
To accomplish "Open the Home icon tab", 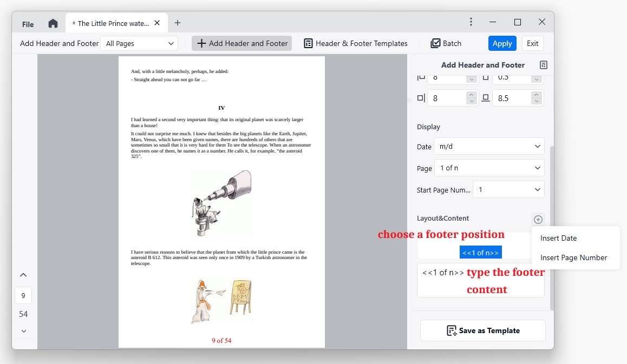I will [53, 24].
